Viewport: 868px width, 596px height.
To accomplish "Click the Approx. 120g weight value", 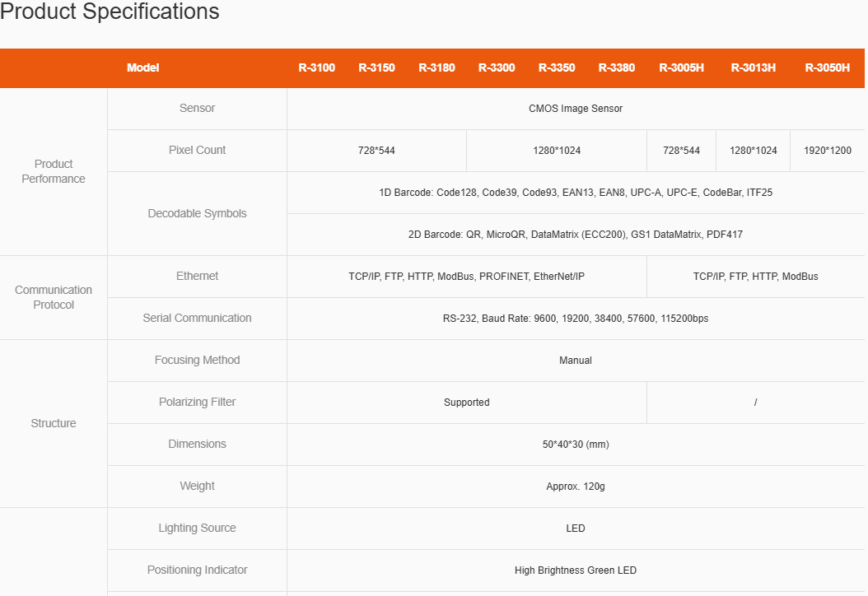I will 575,487.
